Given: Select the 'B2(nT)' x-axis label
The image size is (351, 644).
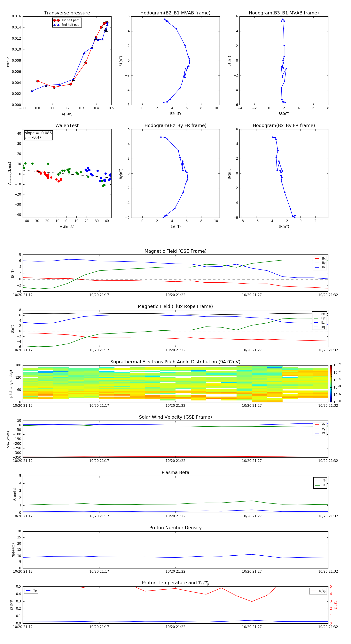Looking at the screenshot, I should [x=175, y=114].
